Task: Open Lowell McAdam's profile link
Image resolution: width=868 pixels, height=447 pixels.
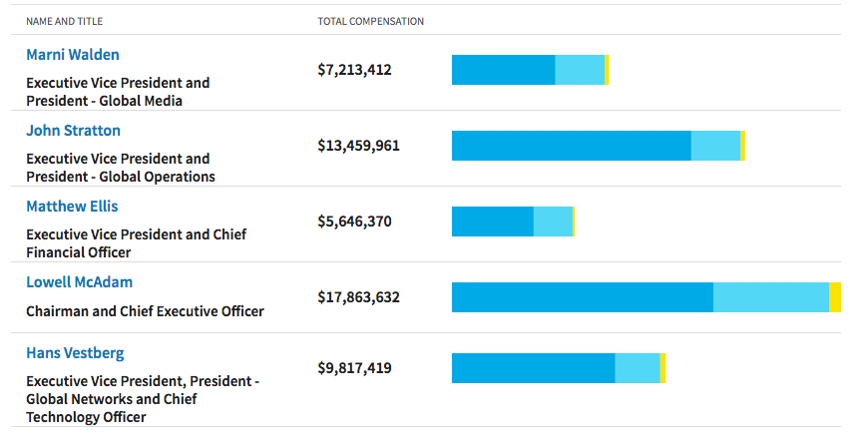Action: (x=79, y=282)
